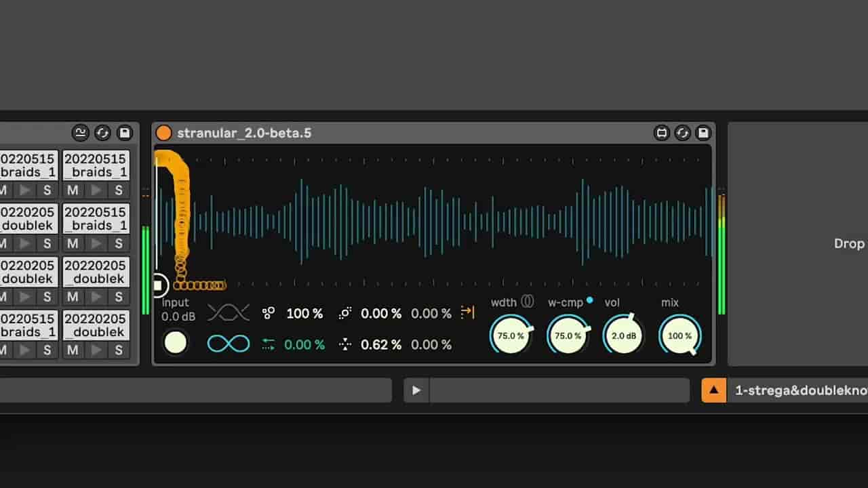The image size is (868, 488).
Task: Click the Drop area text on the right
Action: point(849,243)
